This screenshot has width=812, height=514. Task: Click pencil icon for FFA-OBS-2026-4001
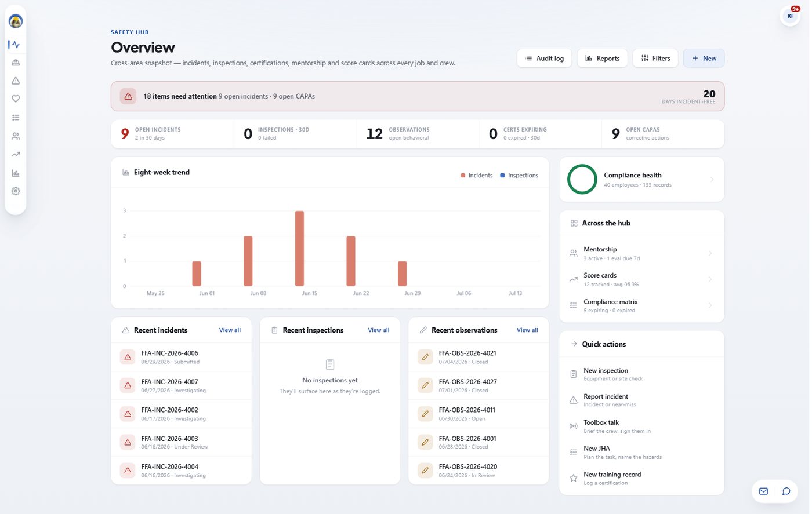[x=425, y=442]
